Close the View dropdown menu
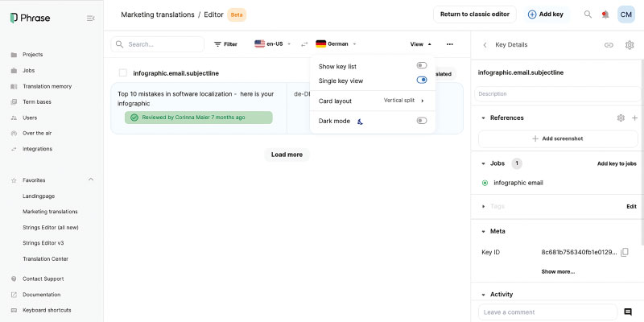644x322 pixels. (421, 44)
